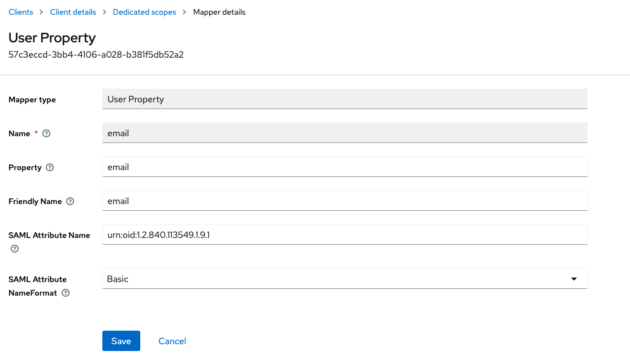Navigate to Client details breadcrumb
This screenshot has width=630, height=364.
[73, 12]
